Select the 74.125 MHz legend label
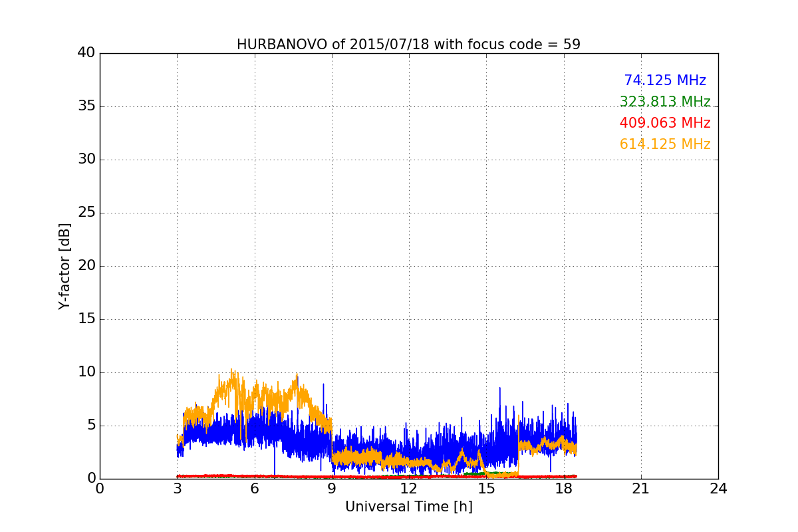 [665, 80]
